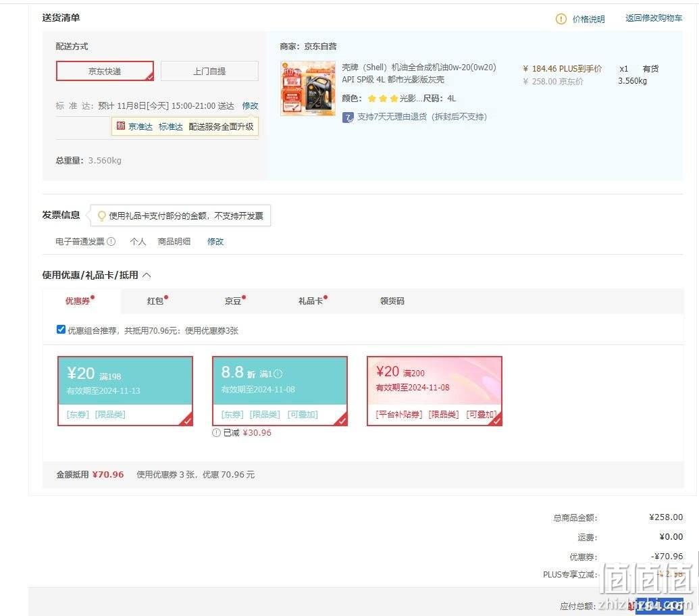This screenshot has width=699, height=616.
Task: Deselect the ¥20 满200 subsidy coupon
Action: click(x=435, y=391)
